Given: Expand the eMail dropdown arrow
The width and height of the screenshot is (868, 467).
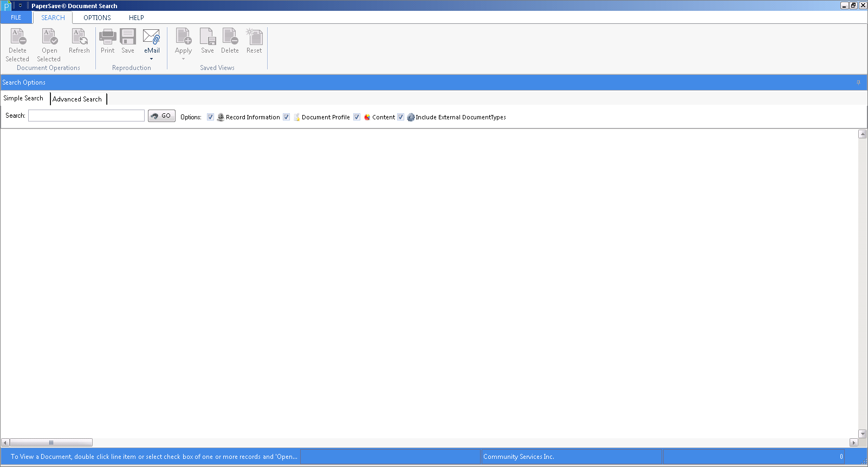Looking at the screenshot, I should pos(152,59).
